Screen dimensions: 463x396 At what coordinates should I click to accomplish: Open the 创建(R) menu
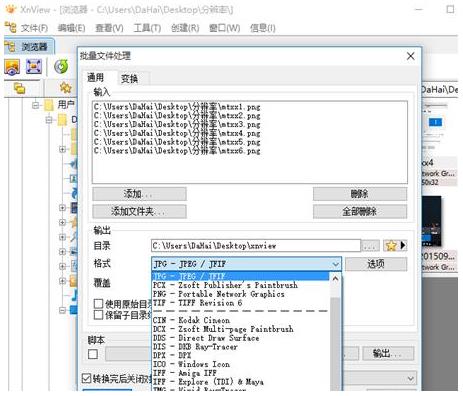click(x=185, y=28)
